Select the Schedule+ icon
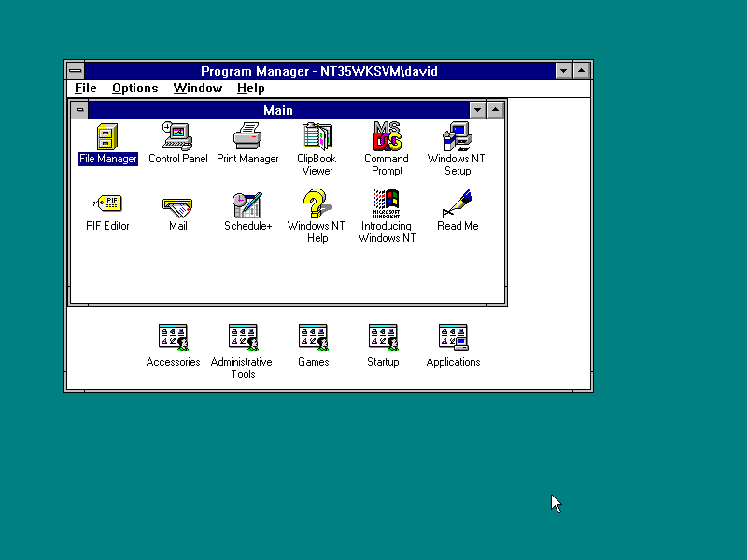Viewport: 747px width, 560px height. (x=247, y=204)
